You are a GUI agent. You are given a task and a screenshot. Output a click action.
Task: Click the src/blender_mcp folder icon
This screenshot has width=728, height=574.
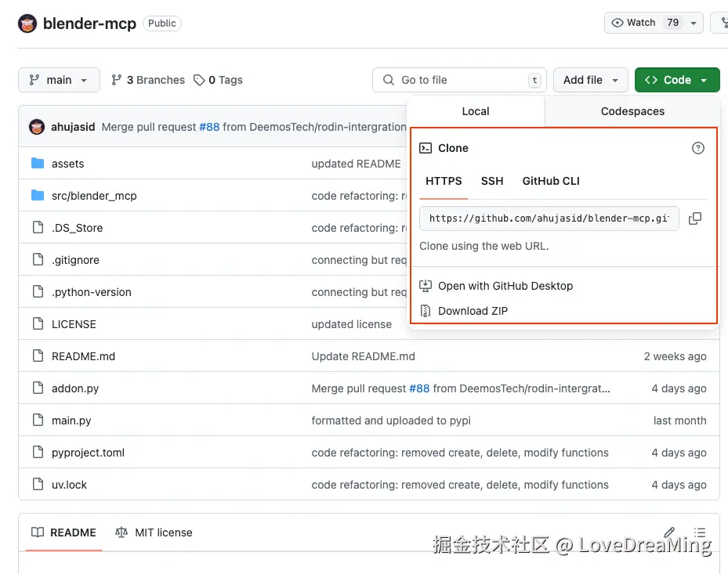click(x=38, y=195)
